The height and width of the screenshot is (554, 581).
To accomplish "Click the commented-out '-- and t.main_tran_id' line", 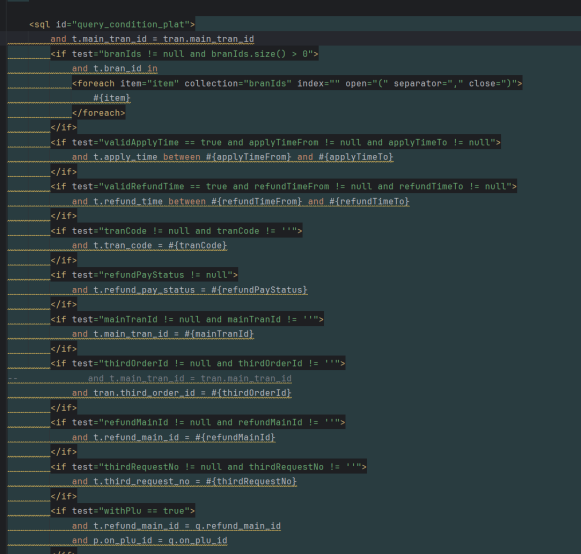I will click(150, 378).
